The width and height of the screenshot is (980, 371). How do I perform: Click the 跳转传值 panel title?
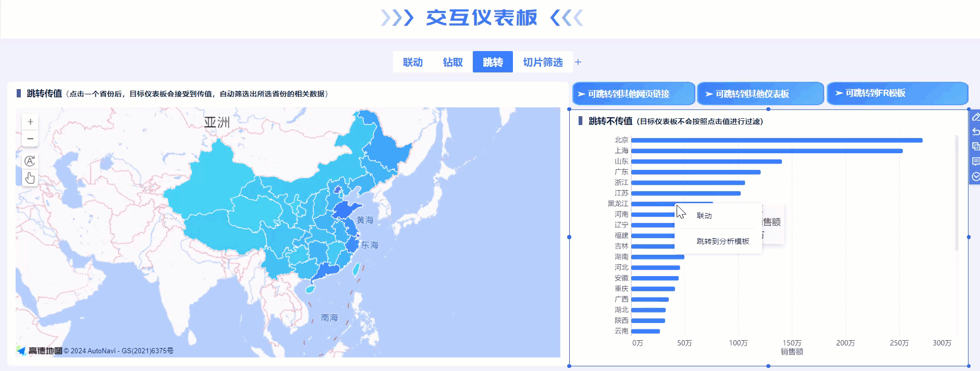[x=44, y=93]
